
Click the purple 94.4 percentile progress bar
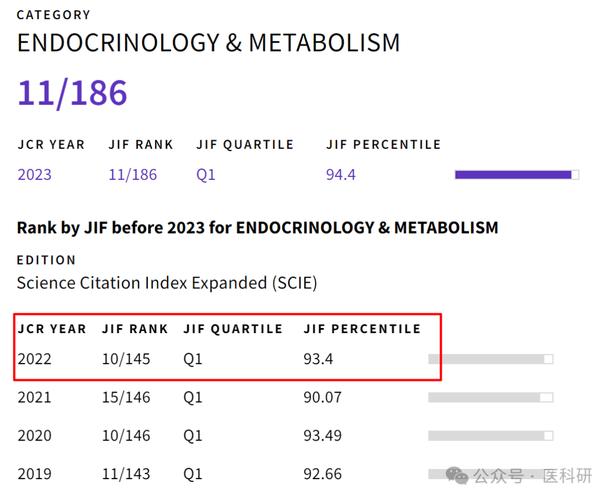coord(517,175)
